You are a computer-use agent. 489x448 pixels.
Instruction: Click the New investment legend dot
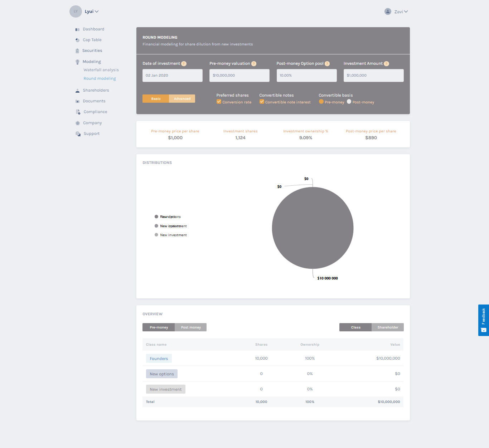coord(156,235)
